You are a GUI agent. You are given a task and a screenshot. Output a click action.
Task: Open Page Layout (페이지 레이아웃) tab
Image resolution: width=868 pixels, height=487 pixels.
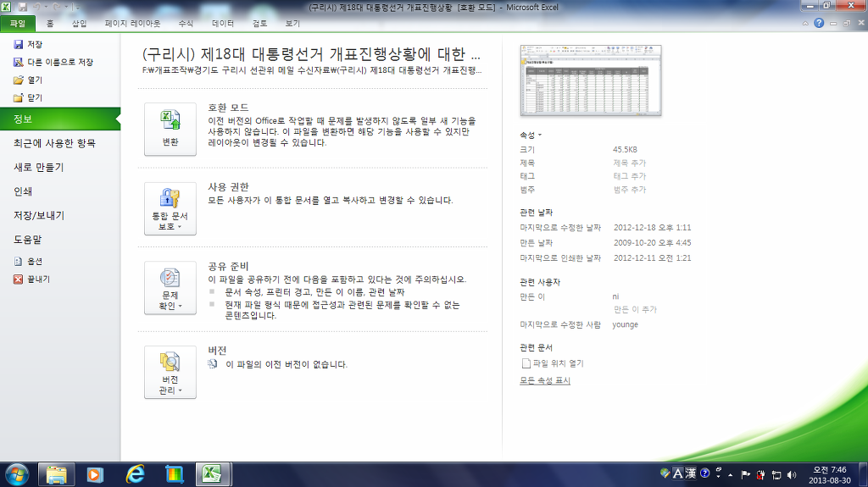132,23
